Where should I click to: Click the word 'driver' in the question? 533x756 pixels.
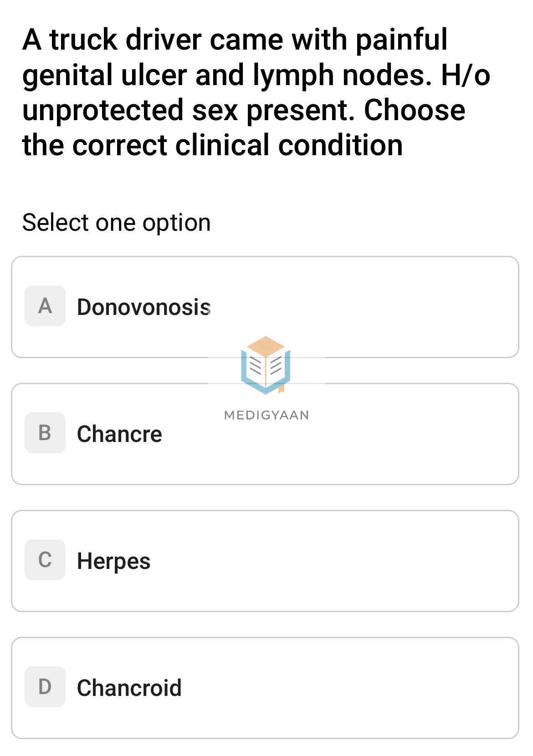(x=163, y=40)
